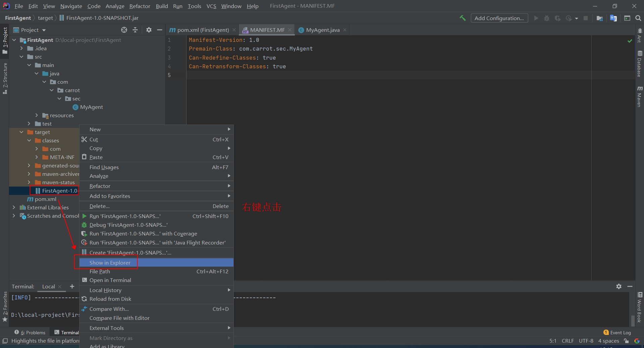
Task: Open Add Configuration dropdown
Action: point(499,18)
